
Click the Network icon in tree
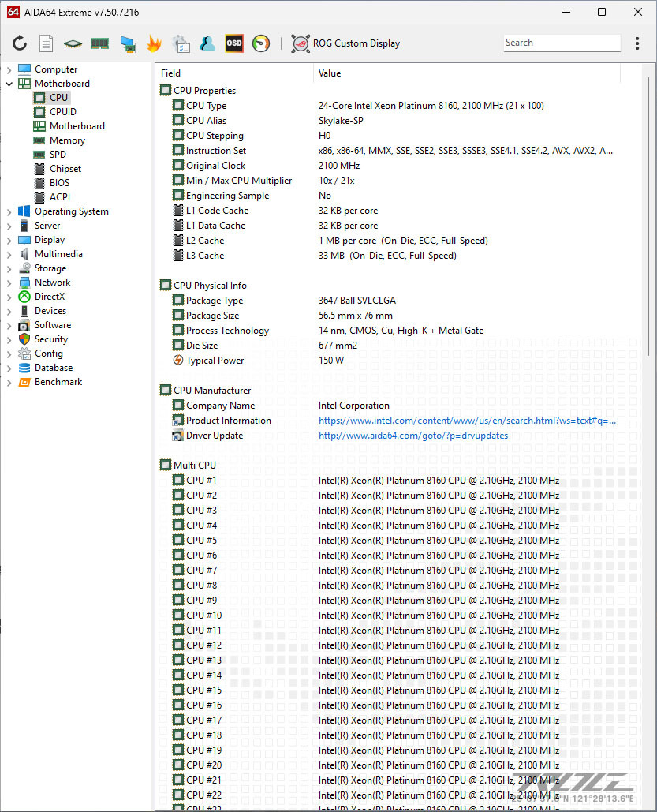click(24, 283)
